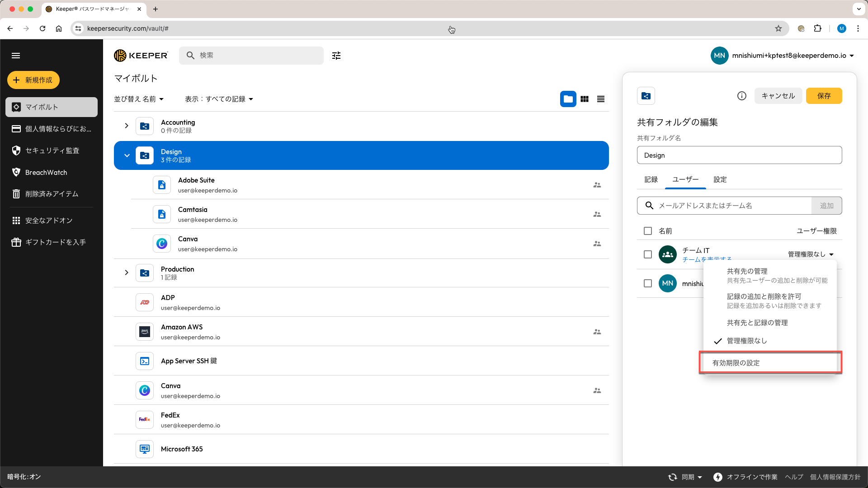Click the キャンセル button
Image resolution: width=868 pixels, height=488 pixels.
click(x=778, y=96)
